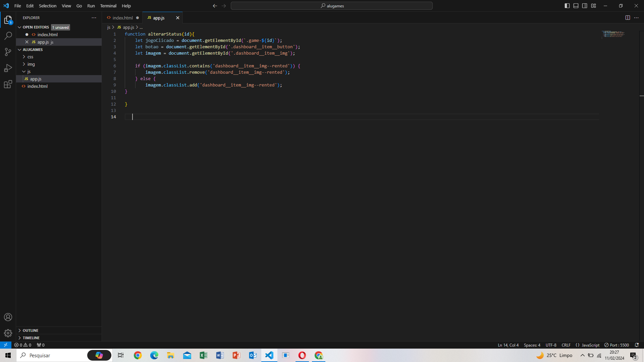Toggle the bottom panel visibility
Screen dimensions: 644x362
tap(576, 6)
